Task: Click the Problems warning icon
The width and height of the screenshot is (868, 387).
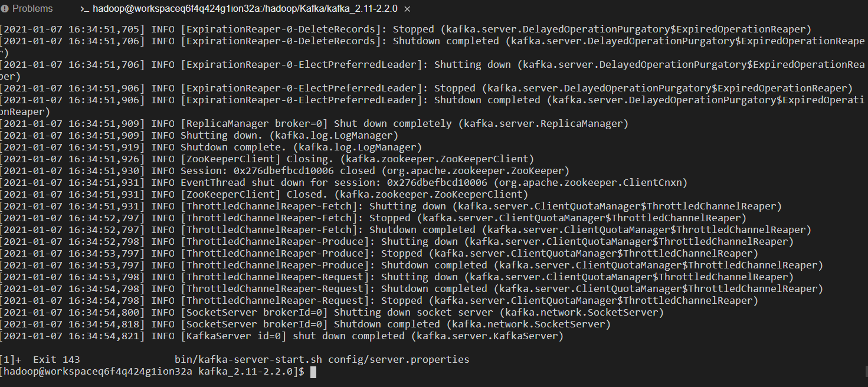Action: click(5, 9)
